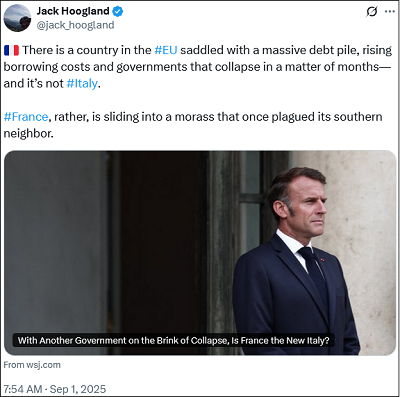
Task: Click the 7:54 AM post timestamp
Action: (x=23, y=389)
